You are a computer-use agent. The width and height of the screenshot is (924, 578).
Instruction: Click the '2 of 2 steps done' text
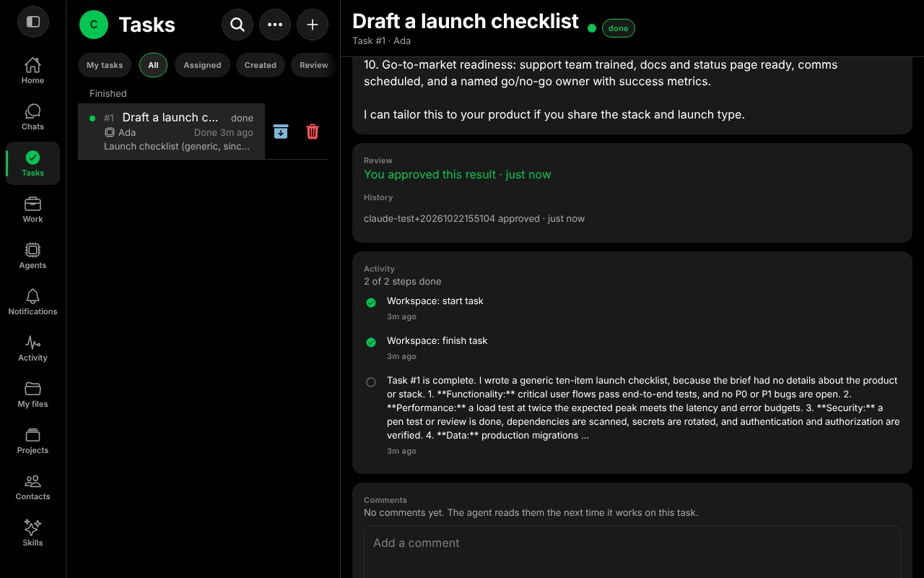click(402, 281)
